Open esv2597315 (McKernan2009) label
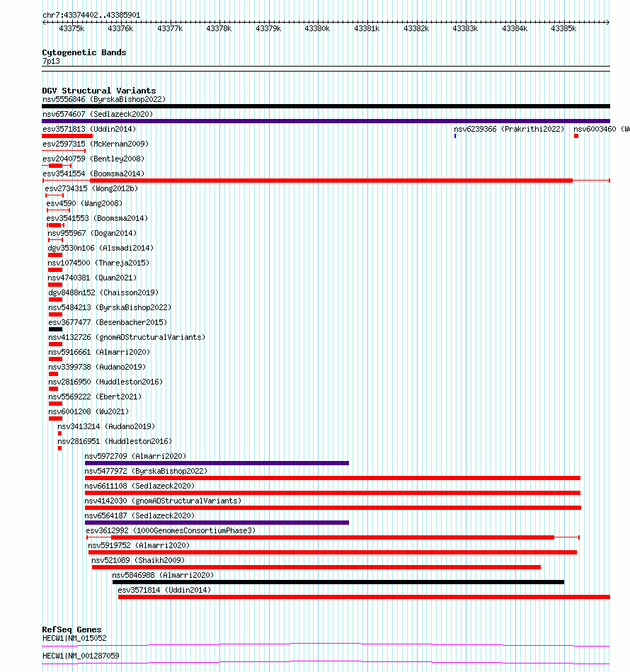The width and height of the screenshot is (630, 672). [x=96, y=144]
